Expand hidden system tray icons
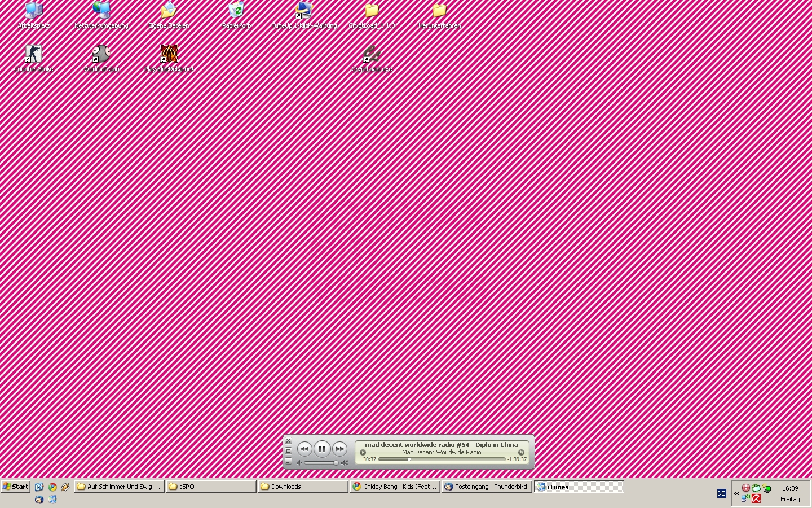The height and width of the screenshot is (508, 812). [736, 493]
